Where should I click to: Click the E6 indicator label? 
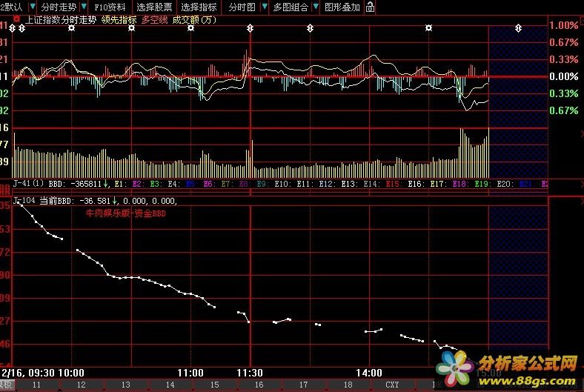[x=208, y=184]
